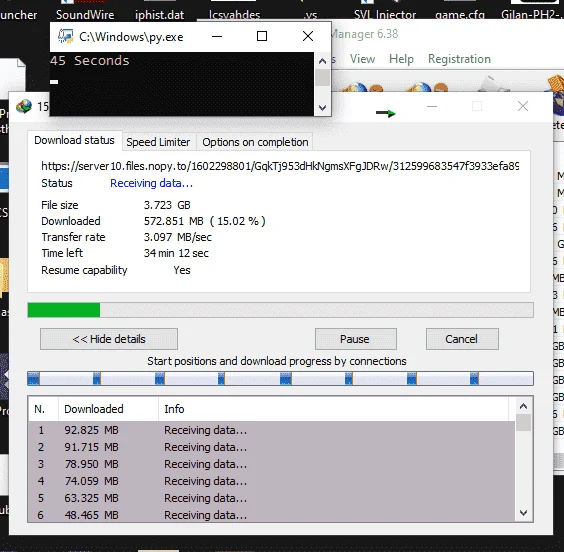Pause the current download
Image resolution: width=564 pixels, height=552 pixels.
(x=355, y=339)
